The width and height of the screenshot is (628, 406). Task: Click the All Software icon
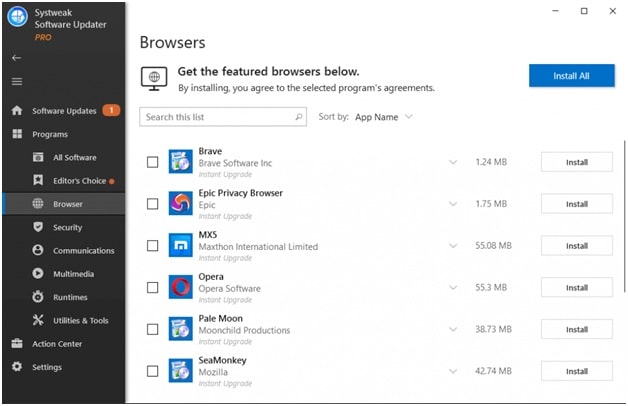click(38, 157)
